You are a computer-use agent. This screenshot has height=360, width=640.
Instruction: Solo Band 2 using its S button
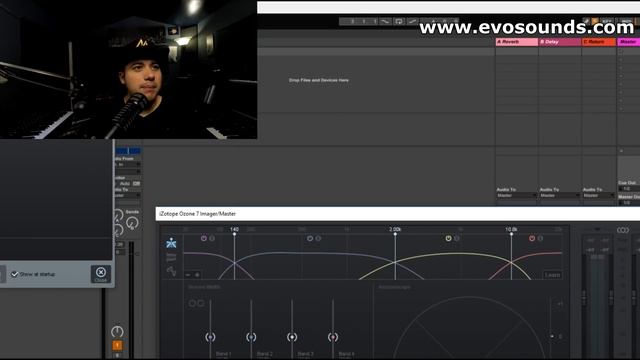coord(318,238)
